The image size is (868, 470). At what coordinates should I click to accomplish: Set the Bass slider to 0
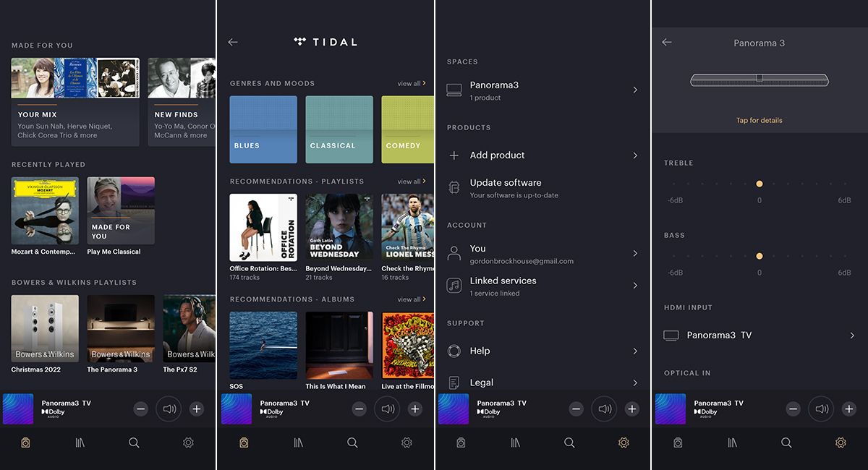759,256
